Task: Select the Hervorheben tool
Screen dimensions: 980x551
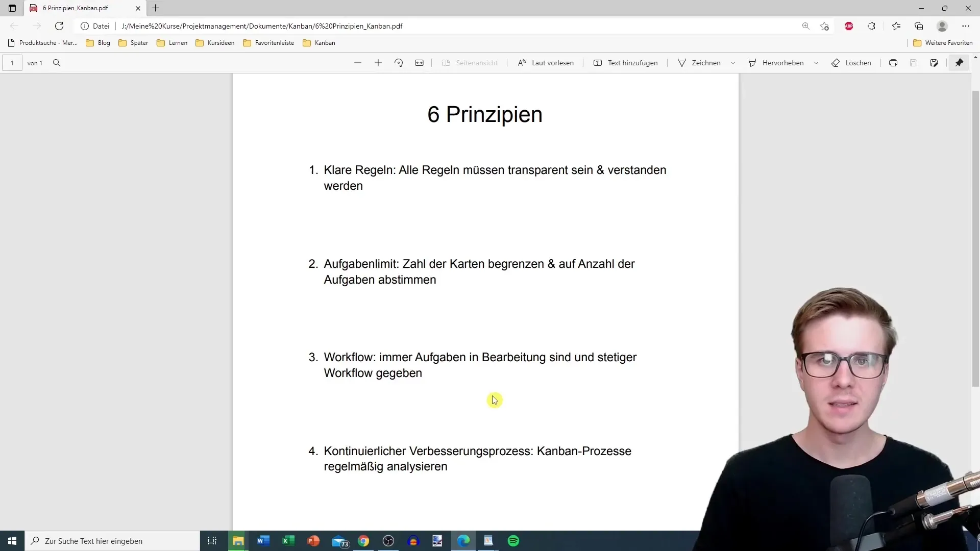Action: coord(776,63)
